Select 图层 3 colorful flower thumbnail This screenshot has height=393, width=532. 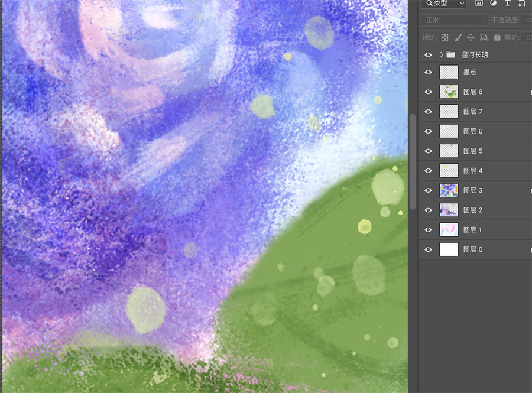pyautogui.click(x=449, y=190)
